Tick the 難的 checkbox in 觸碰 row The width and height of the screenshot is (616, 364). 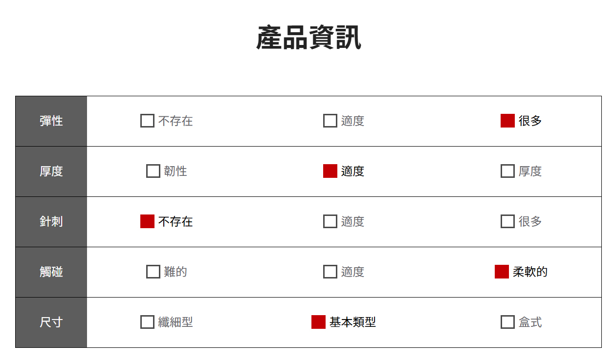153,272
